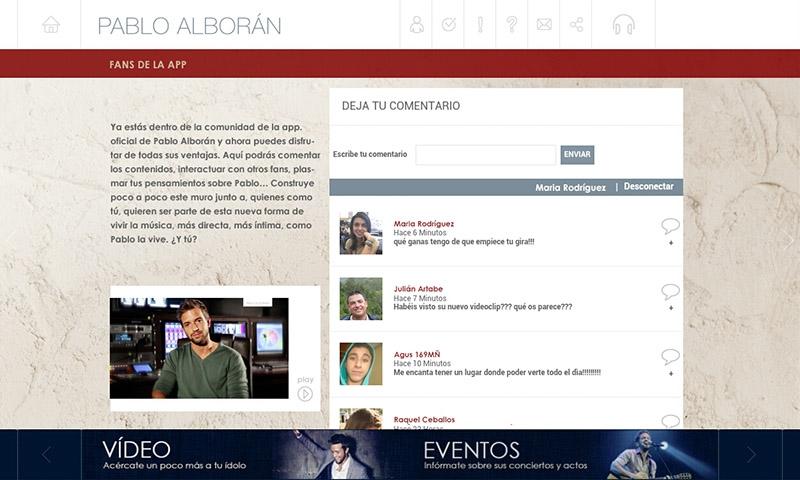View Julián Artabe's avatar photo
This screenshot has height=480, width=800.
pos(361,298)
